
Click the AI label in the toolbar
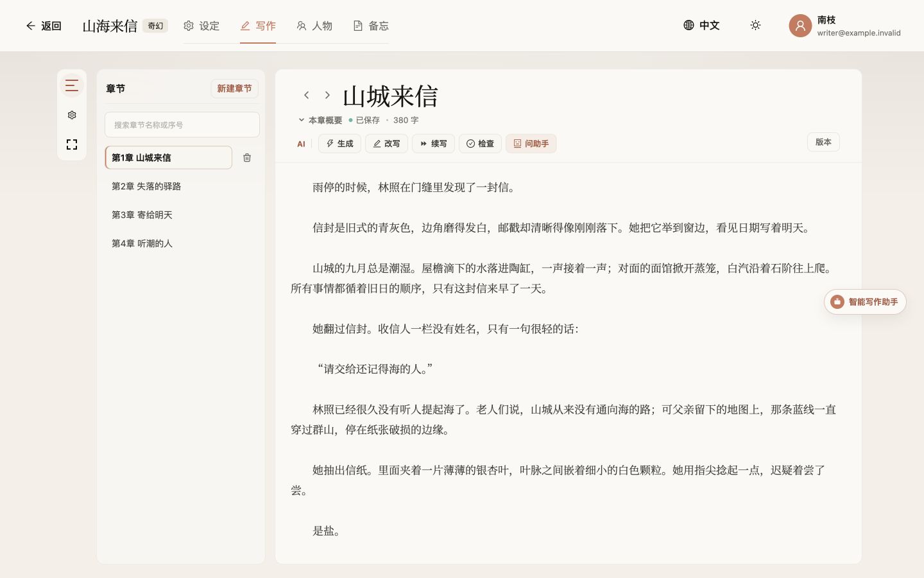pos(301,144)
